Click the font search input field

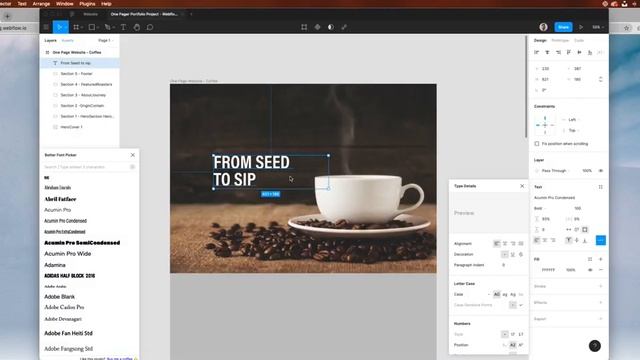[x=86, y=167]
